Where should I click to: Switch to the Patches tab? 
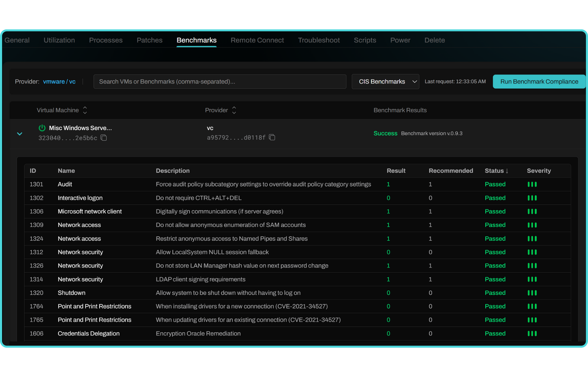point(149,40)
